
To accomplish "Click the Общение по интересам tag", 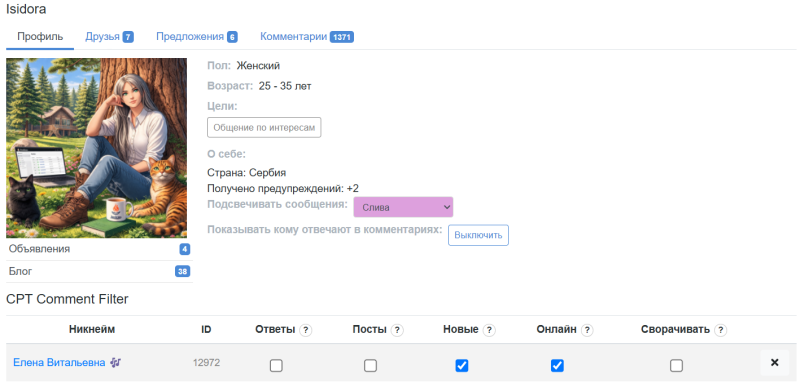I will (264, 127).
